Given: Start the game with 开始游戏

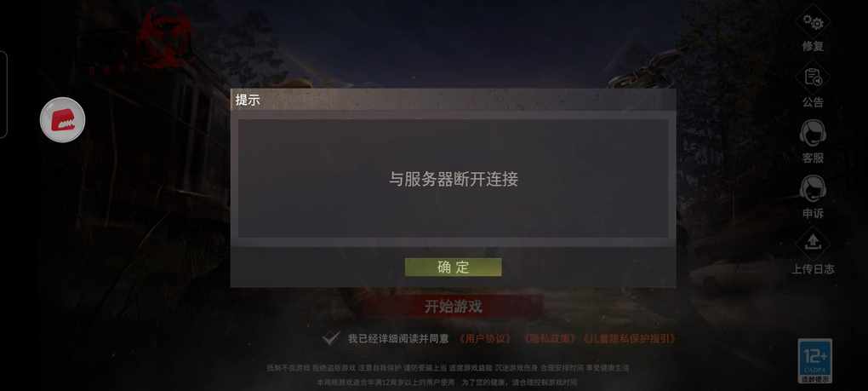Looking at the screenshot, I should pos(454,307).
